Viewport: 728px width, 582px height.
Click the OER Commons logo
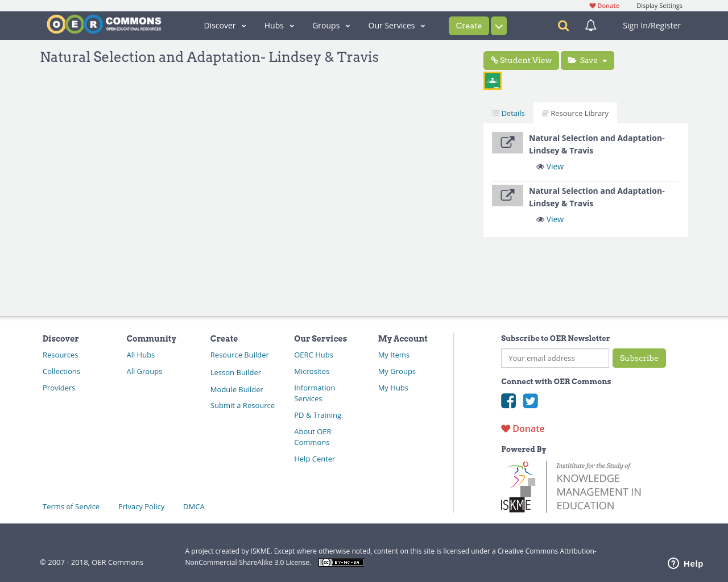pyautogui.click(x=104, y=24)
